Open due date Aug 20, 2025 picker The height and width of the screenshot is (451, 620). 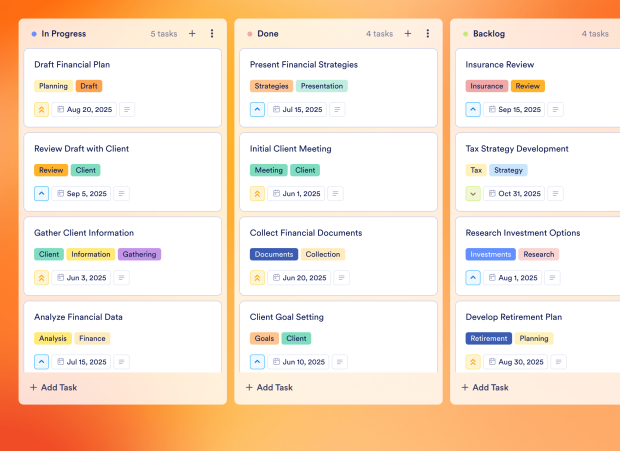tap(86, 109)
